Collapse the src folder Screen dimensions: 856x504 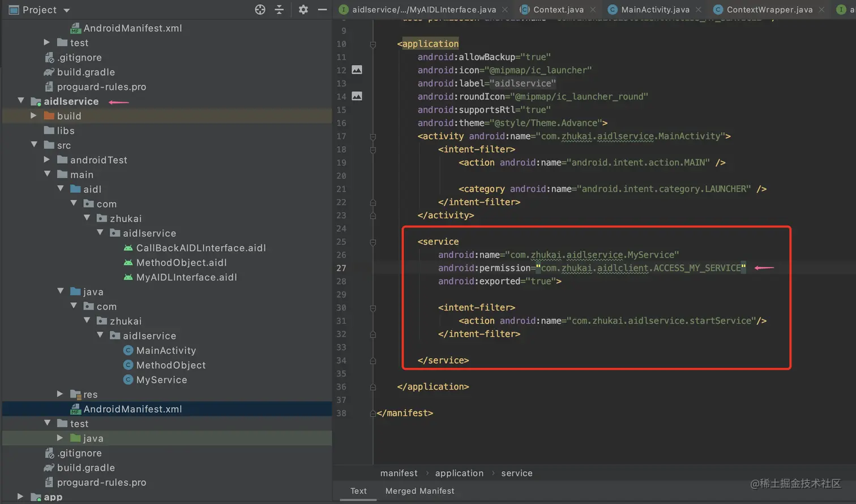coord(34,145)
